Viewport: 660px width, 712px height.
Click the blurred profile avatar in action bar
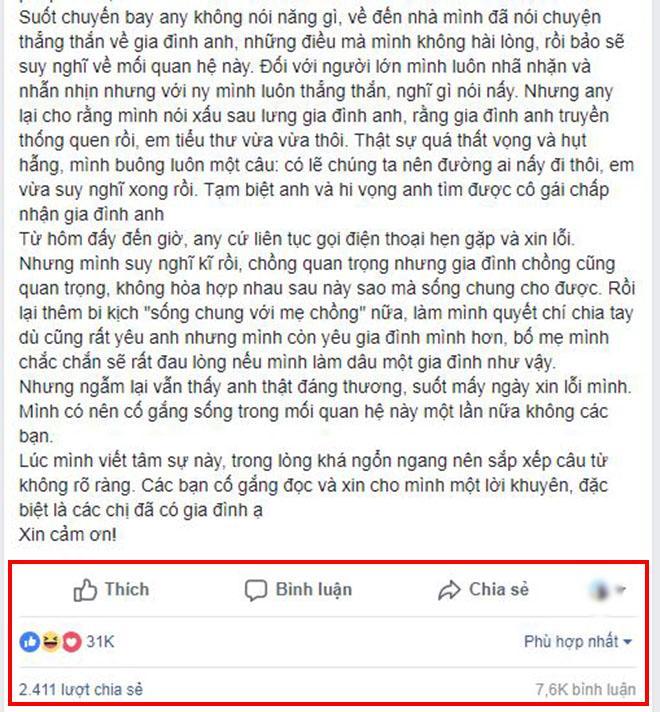pyautogui.click(x=600, y=590)
